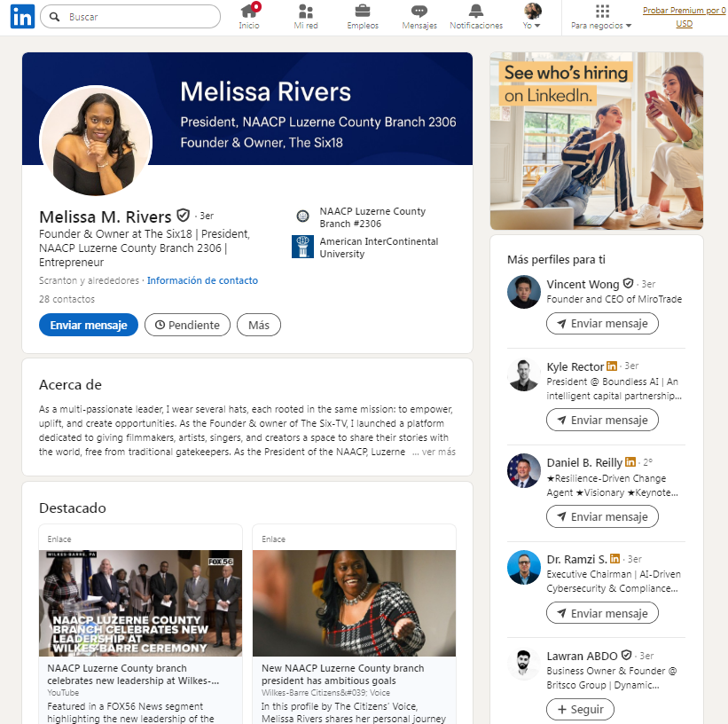
Task: Open American InterContinental University link
Action: coord(379,248)
